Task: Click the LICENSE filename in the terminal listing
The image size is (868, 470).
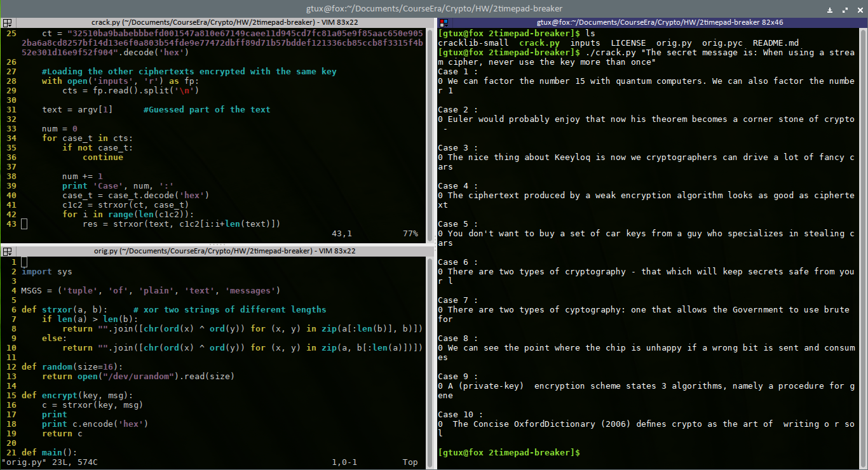Action: (x=629, y=43)
